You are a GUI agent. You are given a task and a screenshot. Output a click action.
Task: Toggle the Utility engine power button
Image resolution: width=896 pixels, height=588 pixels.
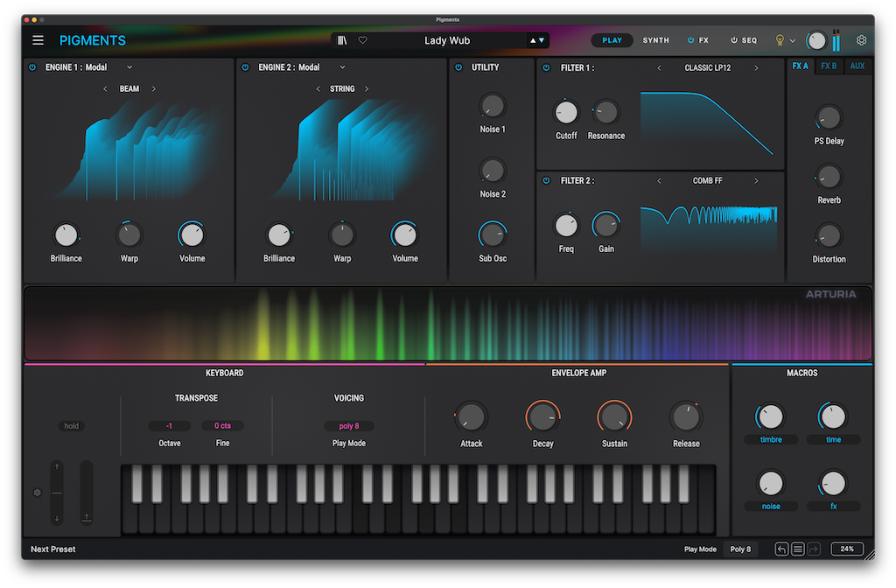(458, 67)
